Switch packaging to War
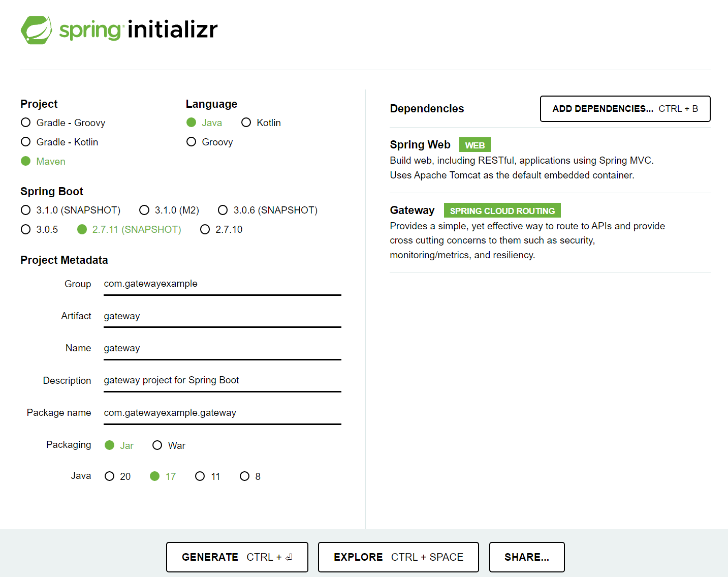728x577 pixels. pyautogui.click(x=157, y=445)
